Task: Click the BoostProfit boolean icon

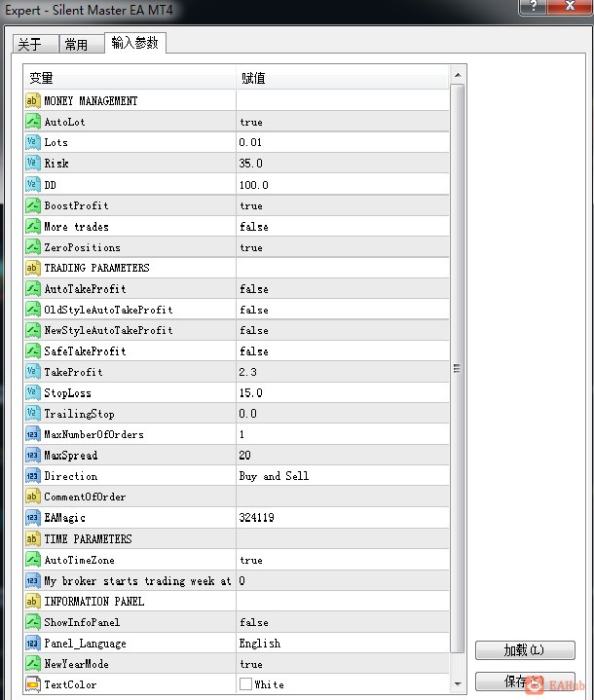Action: click(32, 205)
